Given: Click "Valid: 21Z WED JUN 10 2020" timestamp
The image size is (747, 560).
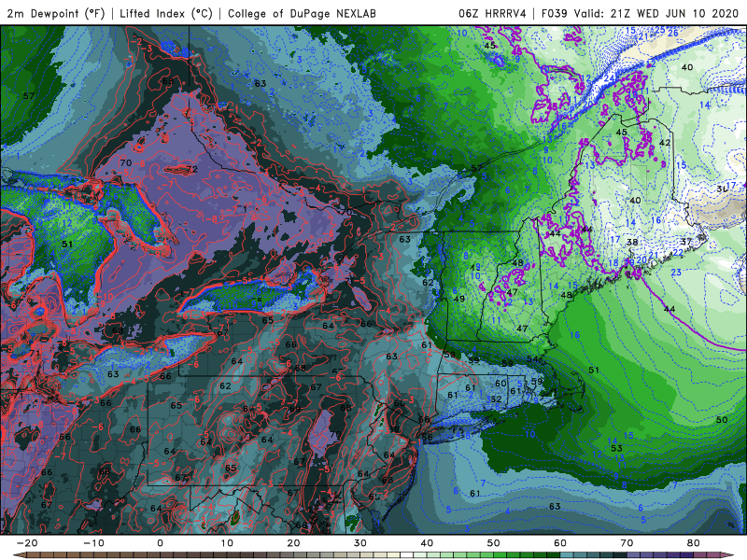Looking at the screenshot, I should click(657, 13).
